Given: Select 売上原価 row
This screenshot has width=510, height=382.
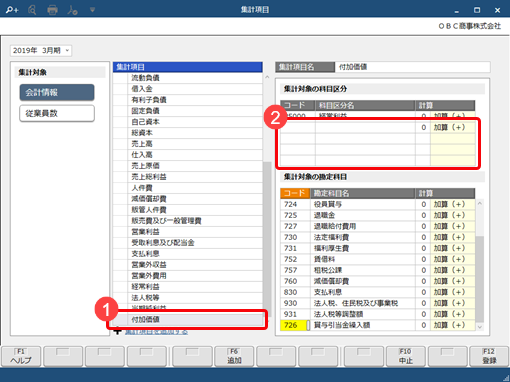Looking at the screenshot, I should click(188, 166).
